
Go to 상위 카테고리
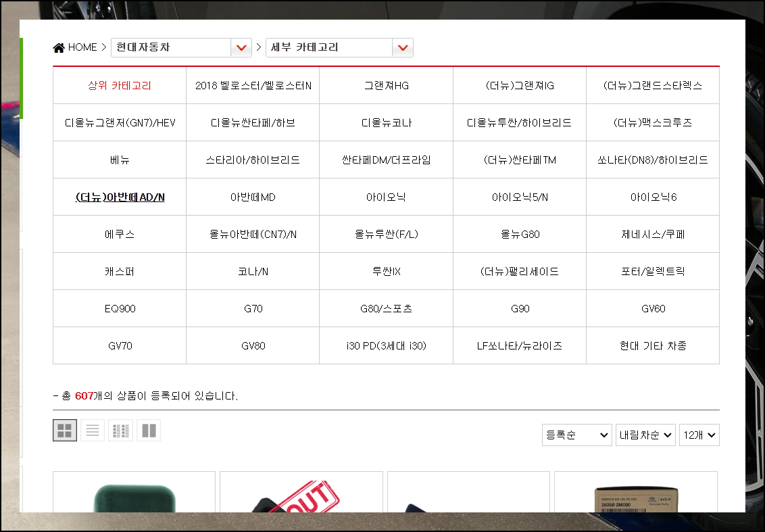(120, 85)
